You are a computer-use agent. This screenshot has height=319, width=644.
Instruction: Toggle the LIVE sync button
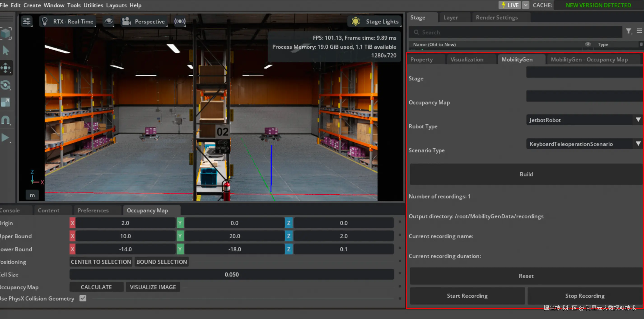(510, 5)
